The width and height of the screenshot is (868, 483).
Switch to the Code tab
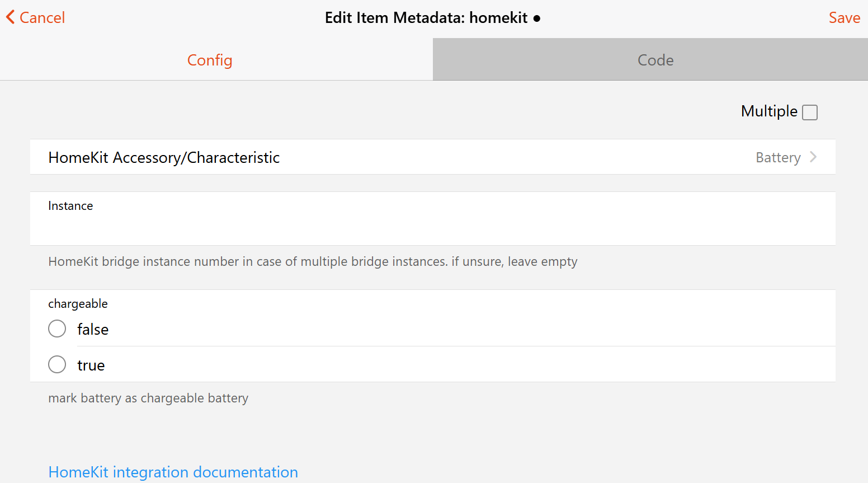tap(655, 60)
